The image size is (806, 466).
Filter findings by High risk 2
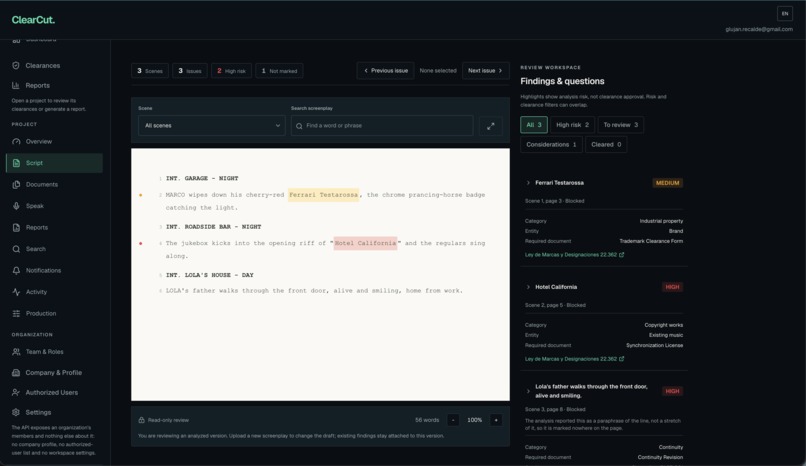pos(572,125)
